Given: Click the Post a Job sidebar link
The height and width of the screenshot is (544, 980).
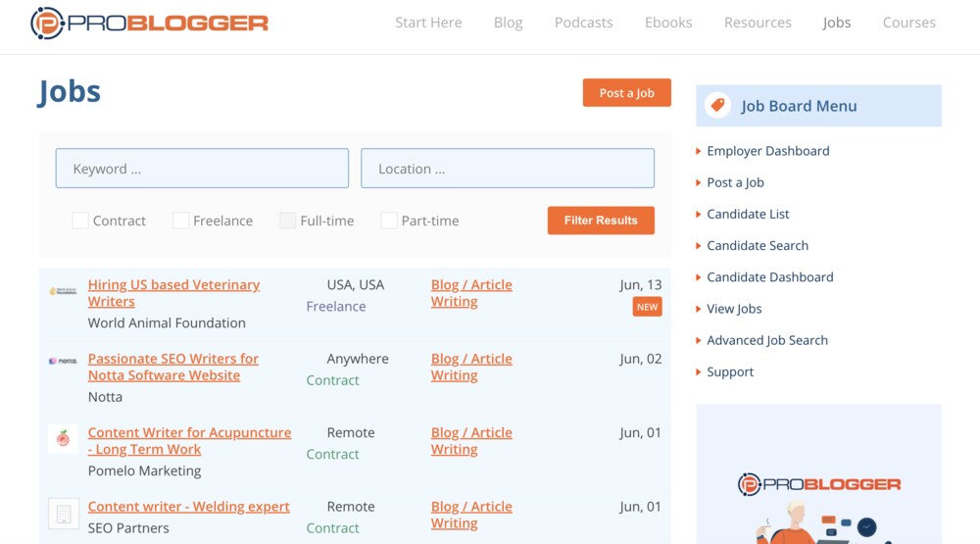Looking at the screenshot, I should [735, 182].
